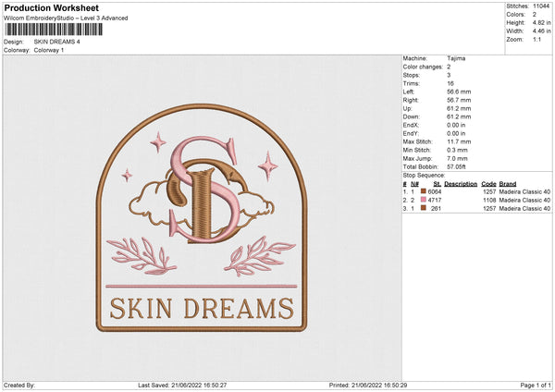The image size is (555, 392).
Task: Click the brown swatch in stop row 3
Action: coord(423,208)
